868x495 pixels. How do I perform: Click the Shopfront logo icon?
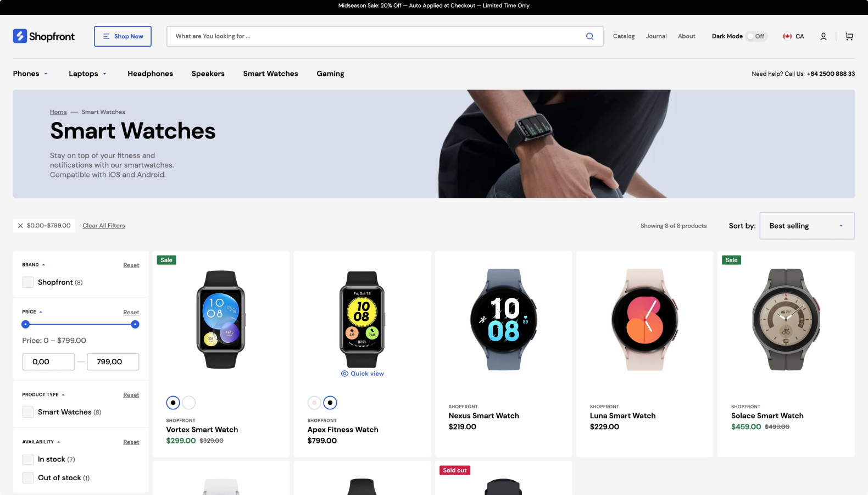click(x=20, y=36)
